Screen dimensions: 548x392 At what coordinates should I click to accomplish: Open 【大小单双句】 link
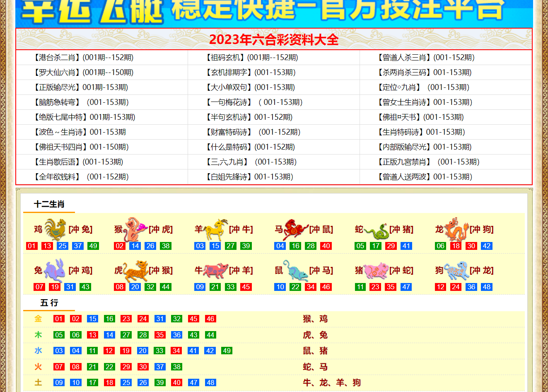click(x=249, y=87)
